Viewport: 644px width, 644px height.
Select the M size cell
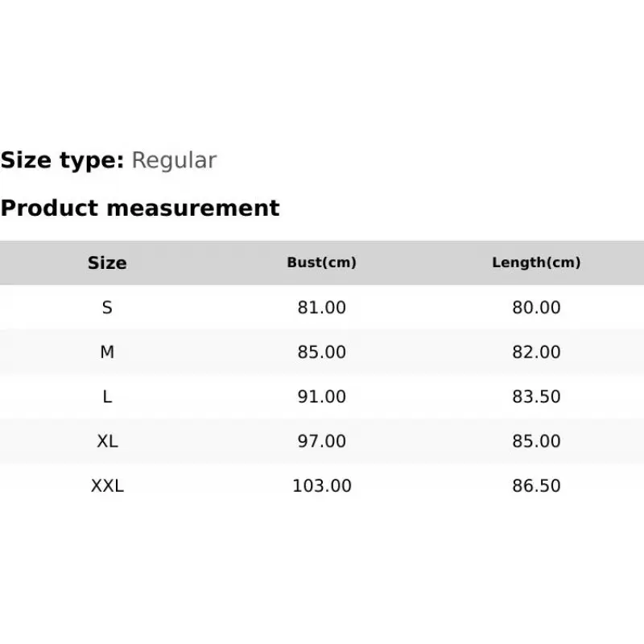pos(107,352)
